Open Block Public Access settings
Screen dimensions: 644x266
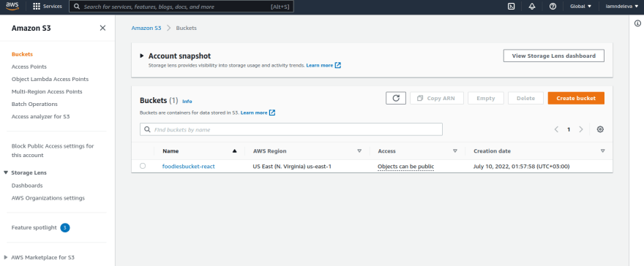53,151
